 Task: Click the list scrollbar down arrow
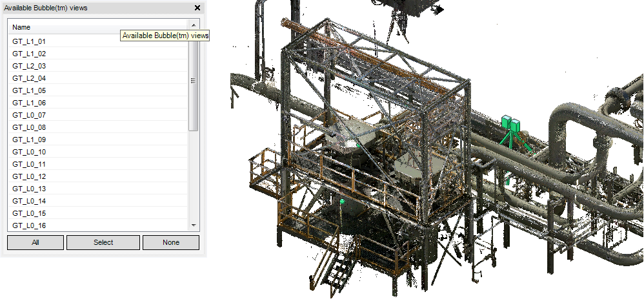194,225
